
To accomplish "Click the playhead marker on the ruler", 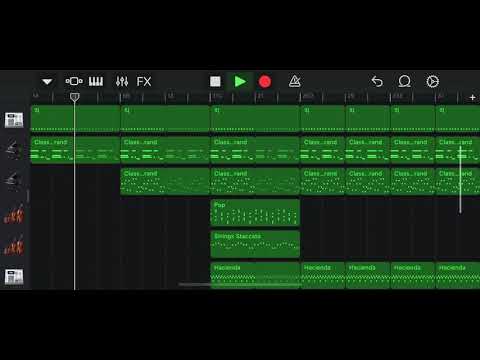I will [75, 97].
